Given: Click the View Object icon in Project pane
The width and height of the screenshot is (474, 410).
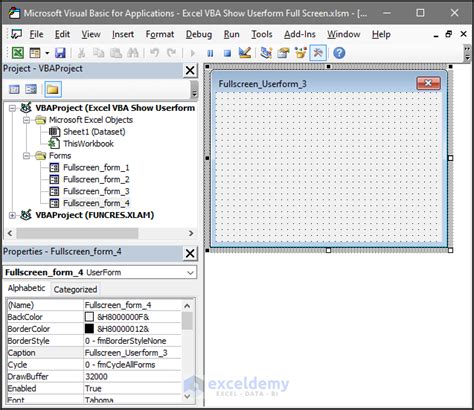Looking at the screenshot, I should tap(31, 89).
